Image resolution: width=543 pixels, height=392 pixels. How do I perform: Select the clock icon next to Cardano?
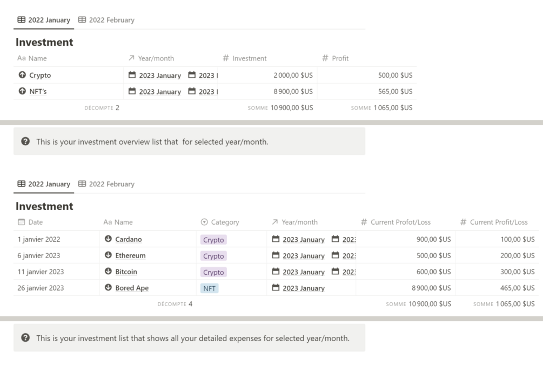109,239
